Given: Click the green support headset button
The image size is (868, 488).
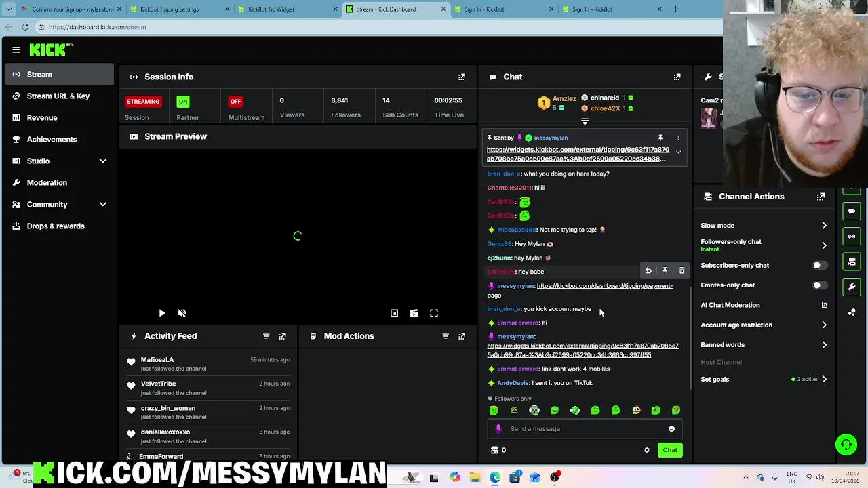Looking at the screenshot, I should click(846, 445).
